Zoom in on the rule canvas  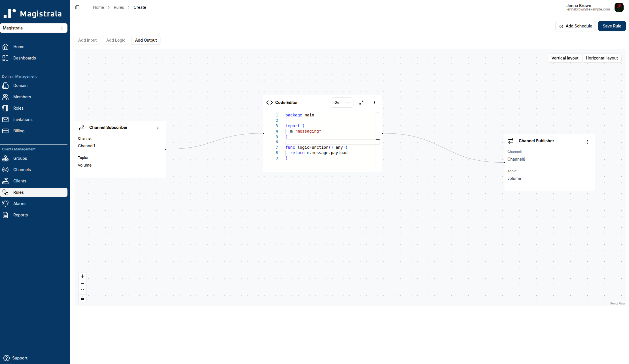(x=82, y=276)
